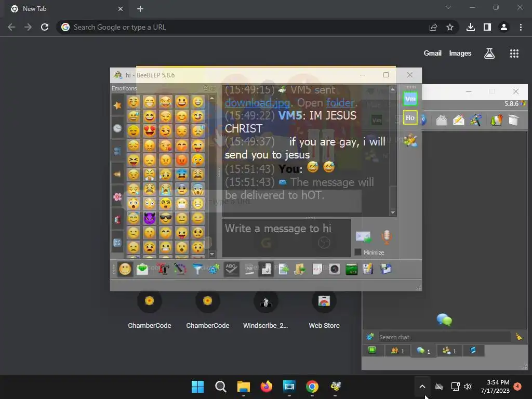Open the red T font selector
532x399 pixels.
tap(163, 270)
